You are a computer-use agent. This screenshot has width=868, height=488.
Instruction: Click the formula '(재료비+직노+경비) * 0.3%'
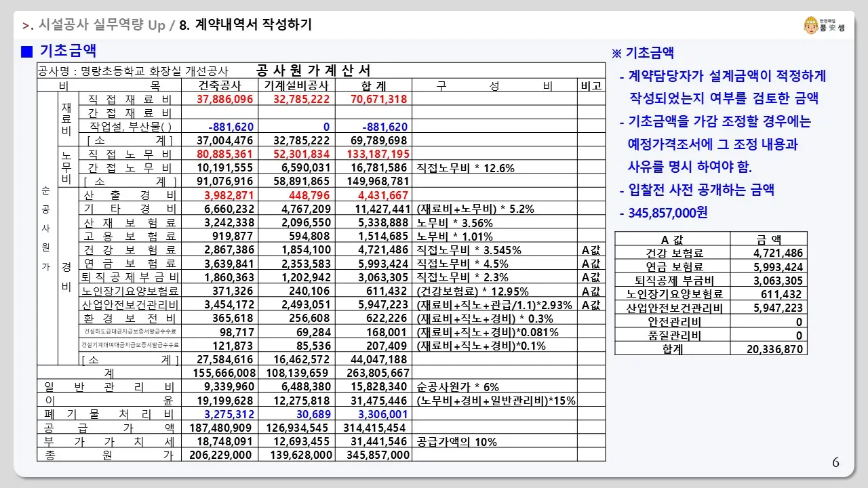pyautogui.click(x=485, y=319)
